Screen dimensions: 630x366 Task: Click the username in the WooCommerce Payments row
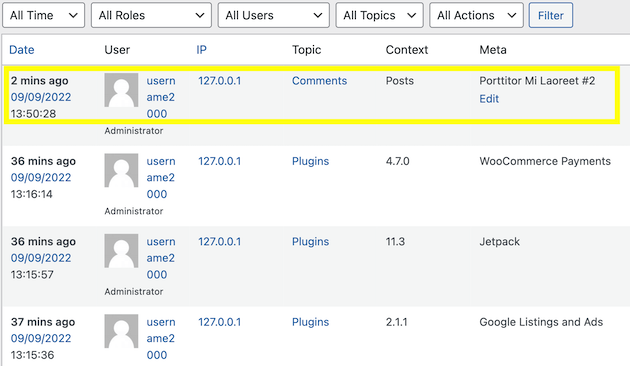pos(161,178)
